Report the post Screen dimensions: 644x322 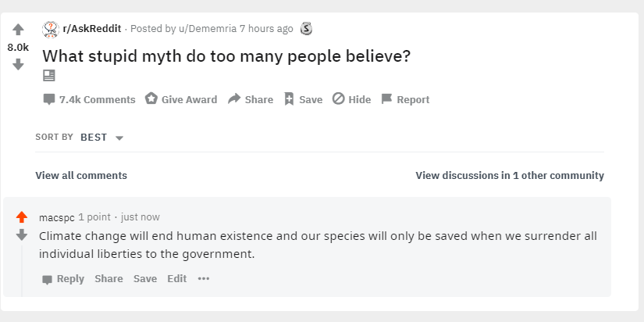[x=405, y=99]
